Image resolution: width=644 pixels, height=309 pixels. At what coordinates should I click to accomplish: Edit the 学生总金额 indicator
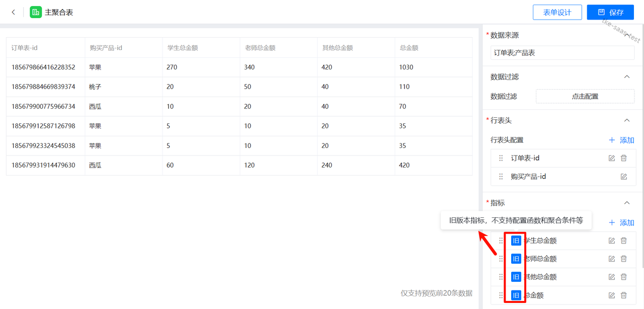click(x=612, y=241)
